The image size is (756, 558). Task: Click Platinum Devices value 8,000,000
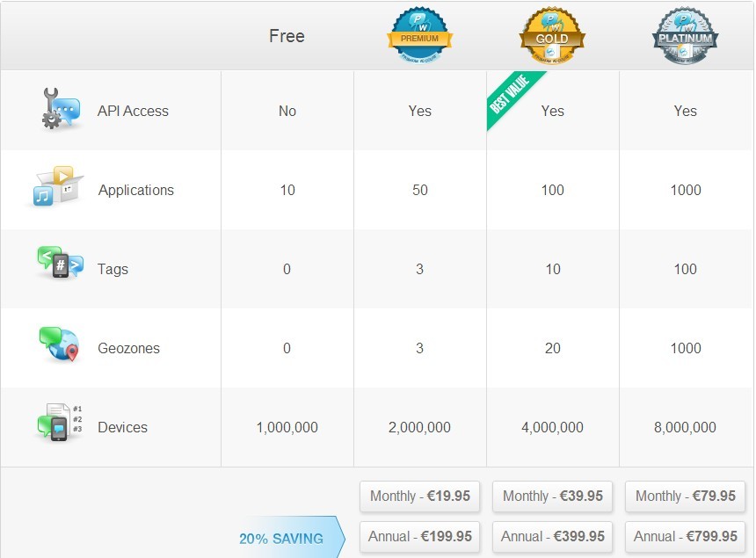(x=685, y=427)
